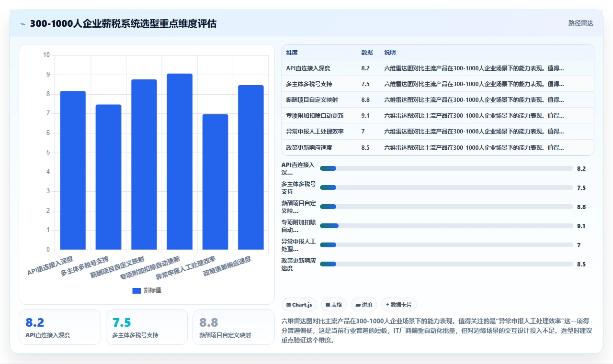Click the x-axis label 政策更新响应速度
Viewport: 613px width, 364px height.
(x=227, y=266)
